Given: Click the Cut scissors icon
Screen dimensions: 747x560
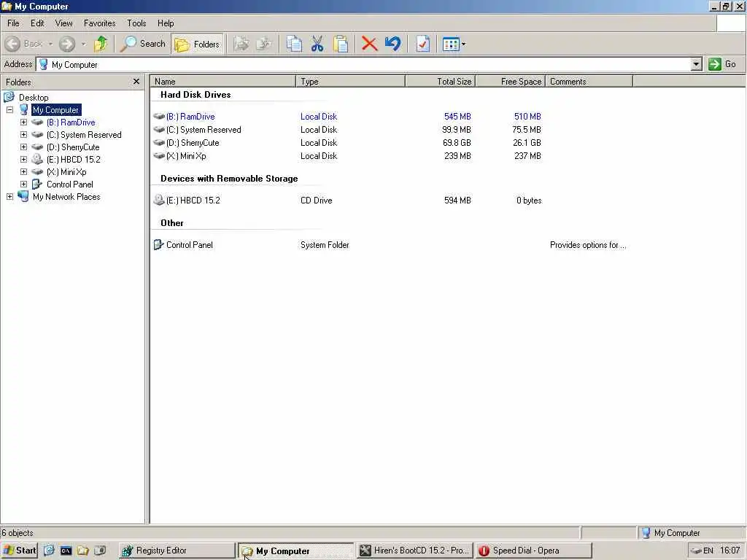Looking at the screenshot, I should pyautogui.click(x=317, y=44).
